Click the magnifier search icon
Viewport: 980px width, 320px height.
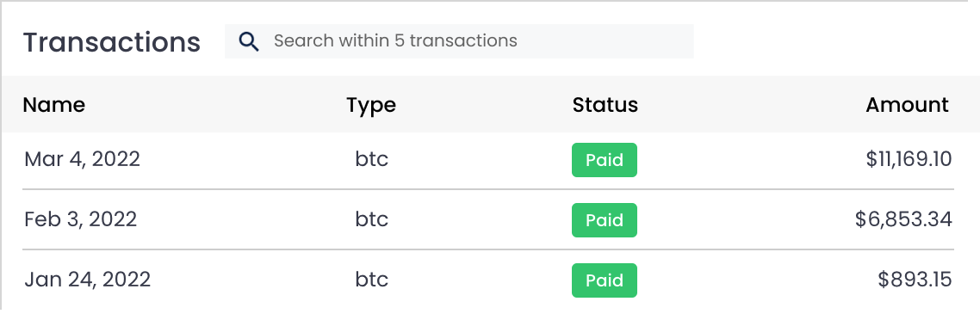249,42
